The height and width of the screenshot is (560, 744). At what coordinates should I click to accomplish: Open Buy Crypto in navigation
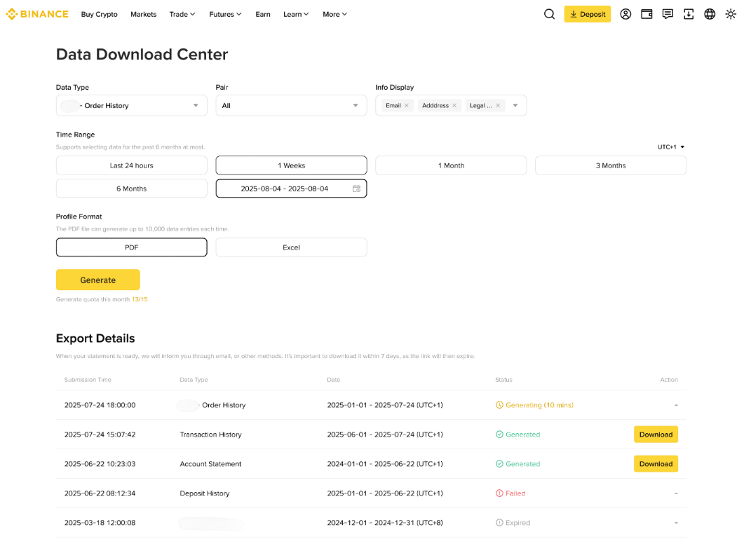click(x=99, y=14)
